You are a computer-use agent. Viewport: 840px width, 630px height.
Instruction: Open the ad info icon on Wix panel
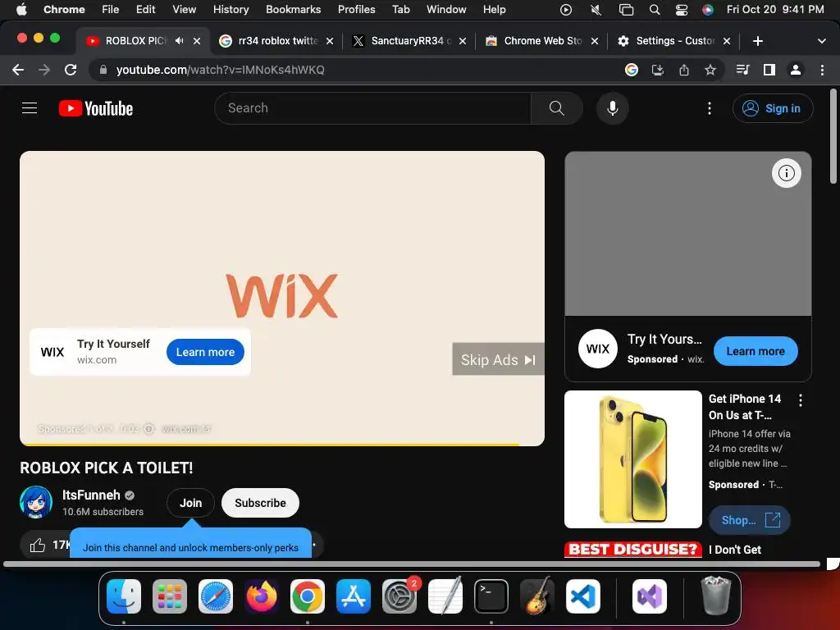click(787, 173)
